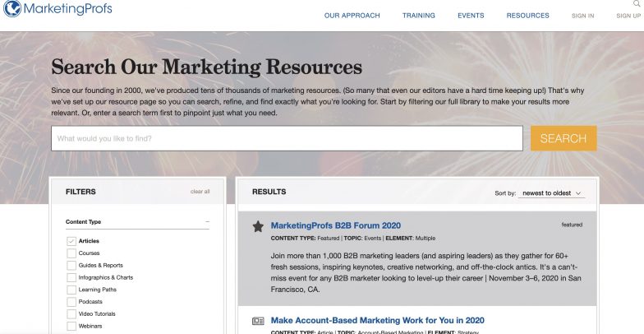Click the MarketingProfs logo icon

11,8
